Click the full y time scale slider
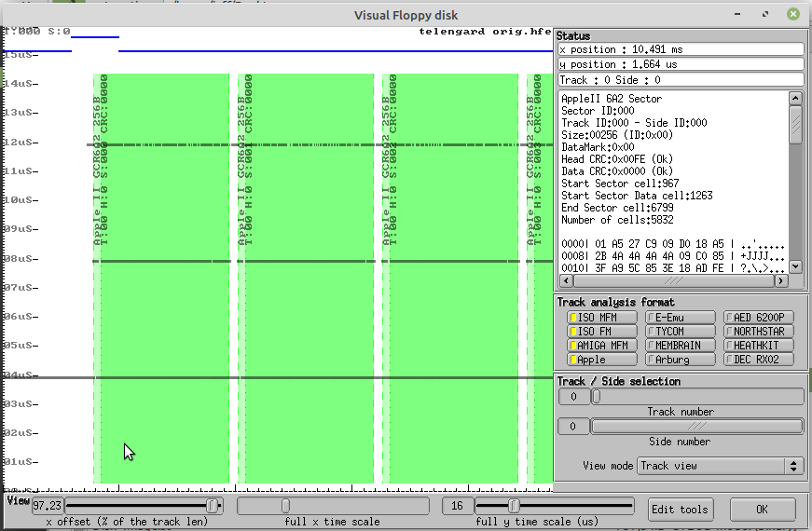812x531 pixels. click(554, 506)
